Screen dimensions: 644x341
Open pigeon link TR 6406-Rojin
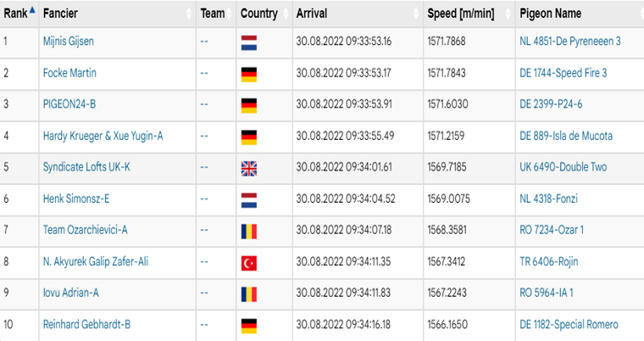(549, 261)
